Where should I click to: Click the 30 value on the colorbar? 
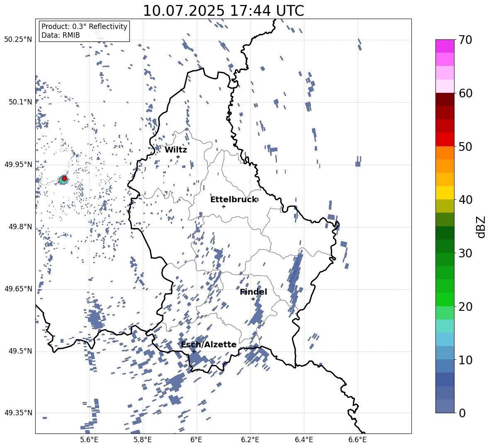pos(466,253)
